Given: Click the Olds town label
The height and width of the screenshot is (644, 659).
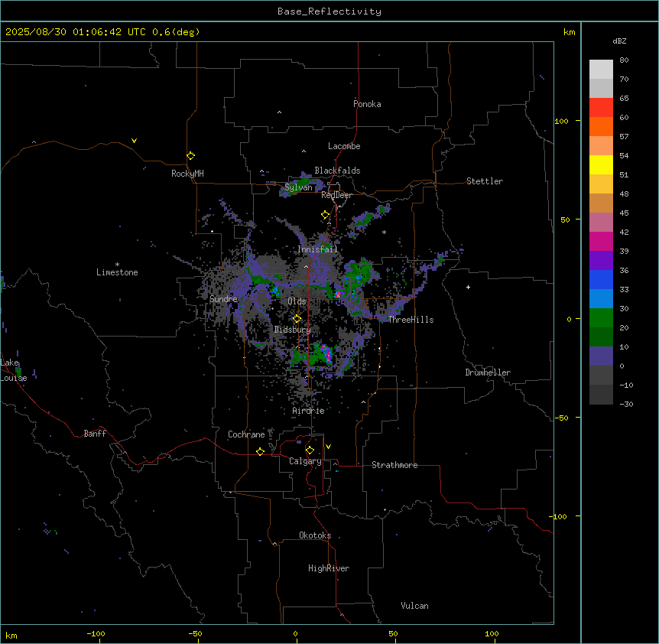Looking at the screenshot, I should 297,301.
